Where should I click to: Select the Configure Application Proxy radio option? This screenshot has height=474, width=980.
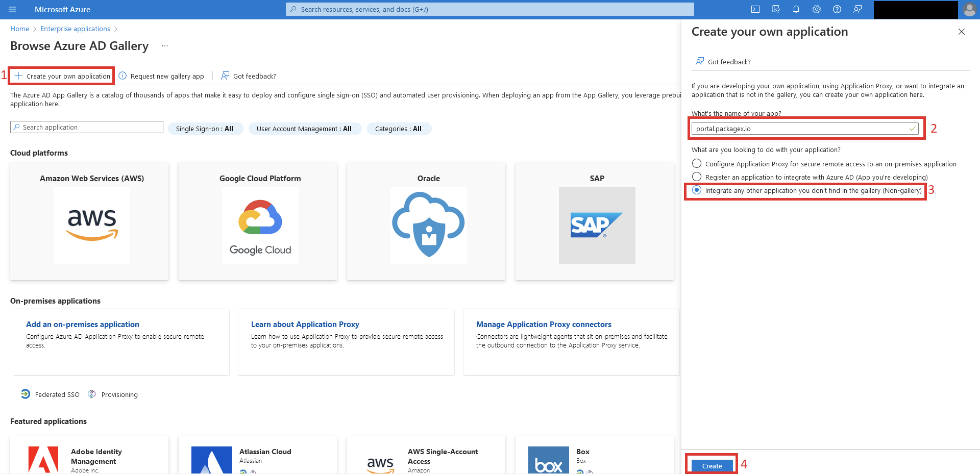(697, 164)
